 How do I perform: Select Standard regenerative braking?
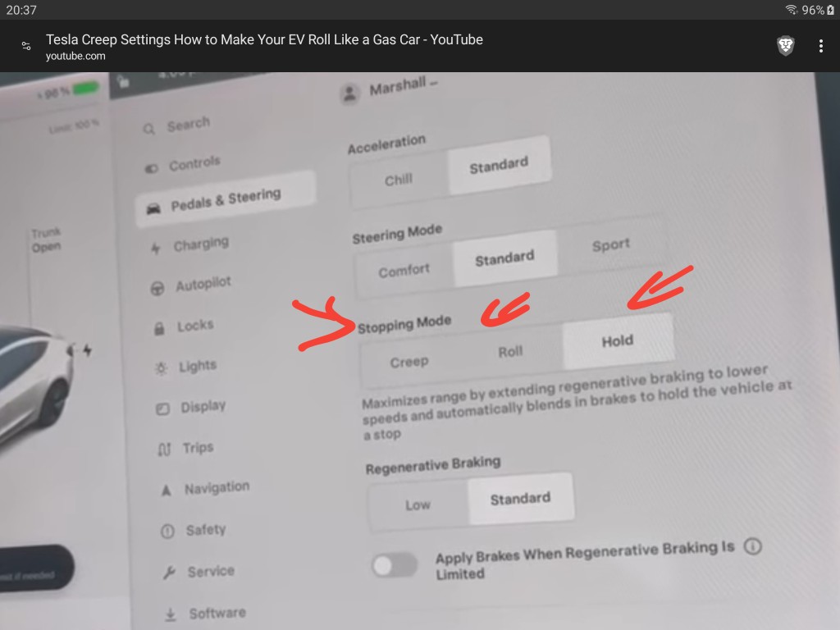pos(520,499)
